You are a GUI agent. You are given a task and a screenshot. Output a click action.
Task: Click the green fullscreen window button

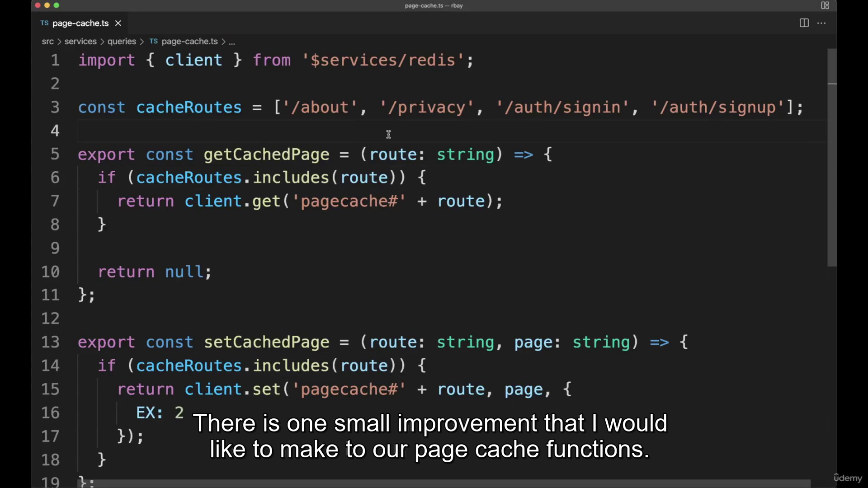tap(57, 5)
